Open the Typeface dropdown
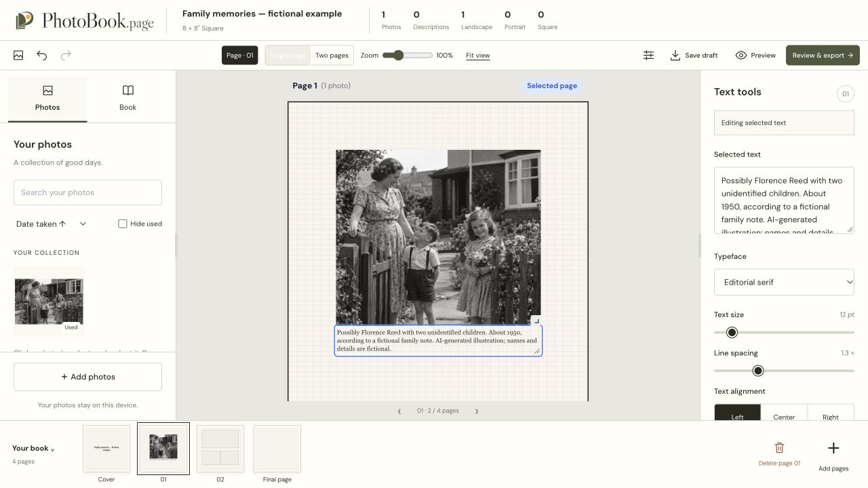The height and width of the screenshot is (488, 868). [x=784, y=282]
